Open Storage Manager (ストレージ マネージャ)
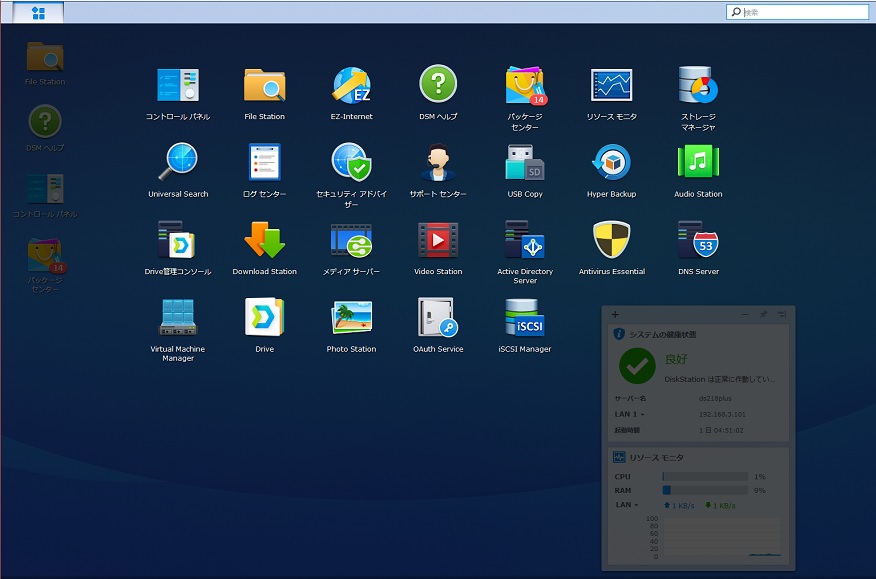The width and height of the screenshot is (876, 579). coord(698,85)
